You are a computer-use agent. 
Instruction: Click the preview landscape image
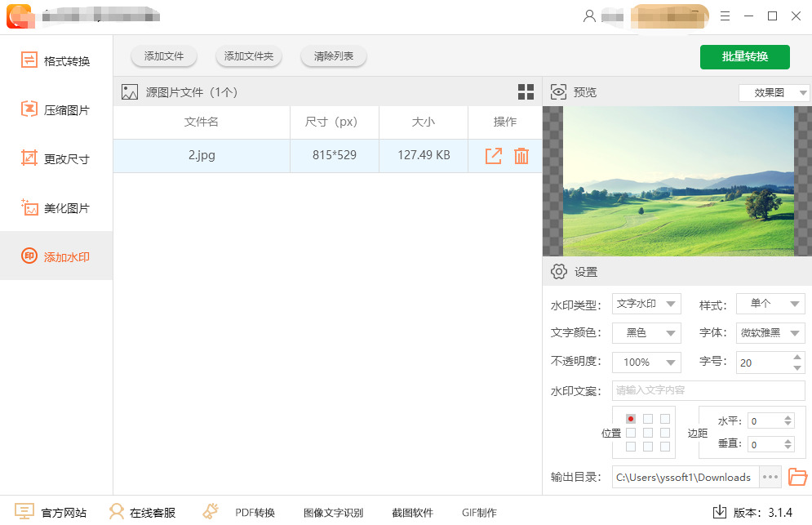click(678, 181)
